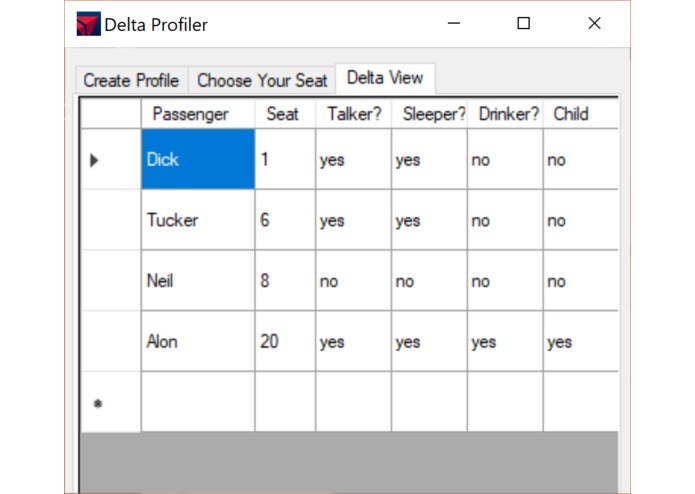The image size is (695, 494).
Task: Click seat cell 6 for Tucker
Action: pyautogui.click(x=285, y=220)
